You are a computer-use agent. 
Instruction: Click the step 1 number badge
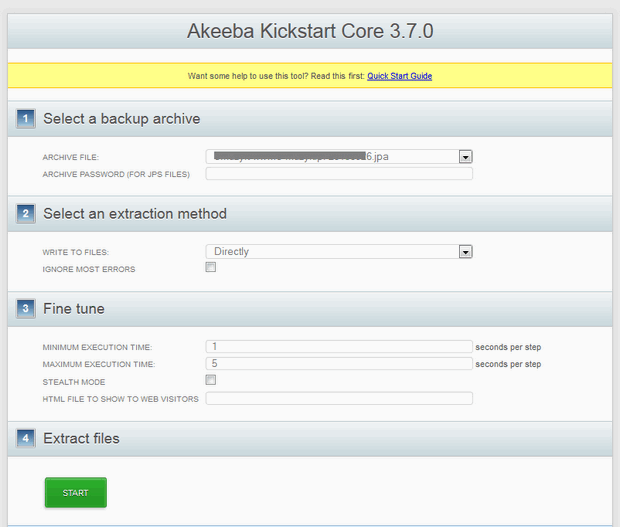(x=26, y=119)
